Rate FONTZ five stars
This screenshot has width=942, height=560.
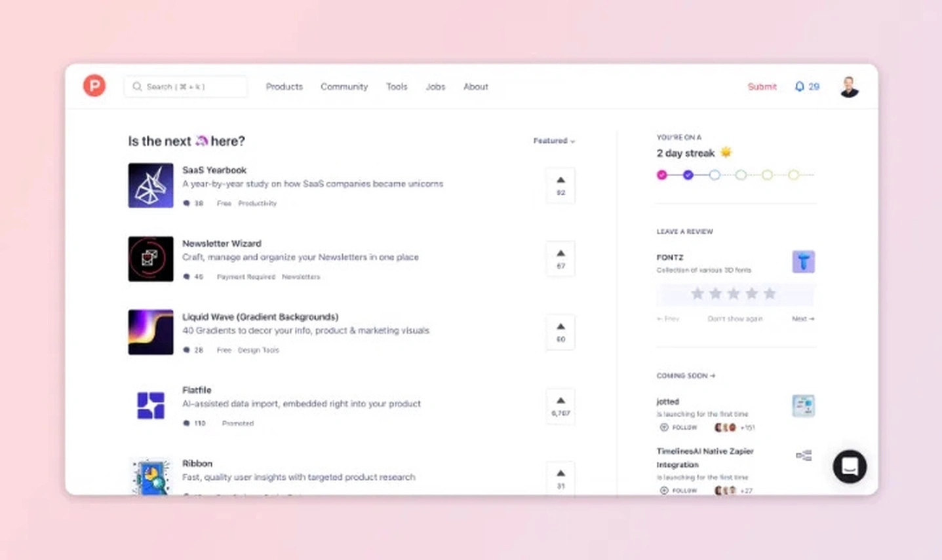[770, 293]
